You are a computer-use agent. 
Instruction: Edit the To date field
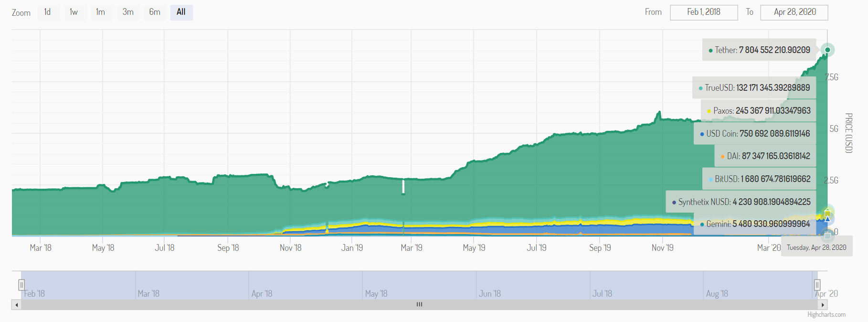[794, 12]
